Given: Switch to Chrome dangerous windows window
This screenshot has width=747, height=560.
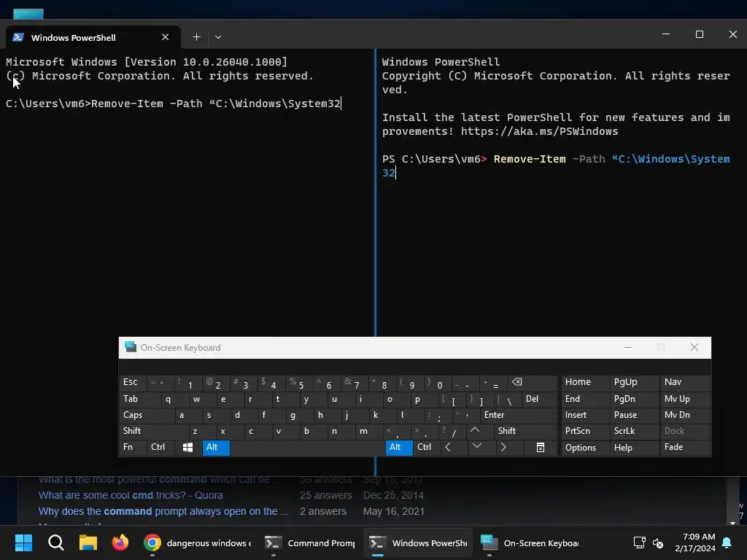Looking at the screenshot, I should coord(198,542).
